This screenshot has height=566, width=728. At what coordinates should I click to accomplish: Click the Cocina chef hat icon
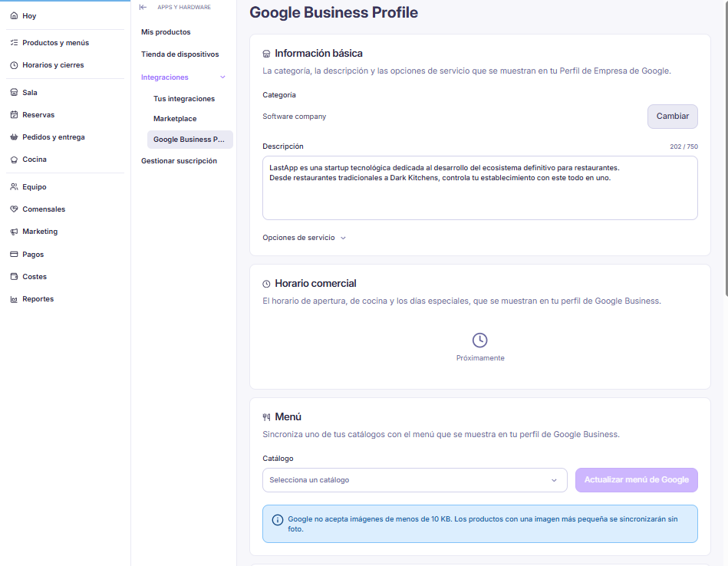pyautogui.click(x=14, y=160)
